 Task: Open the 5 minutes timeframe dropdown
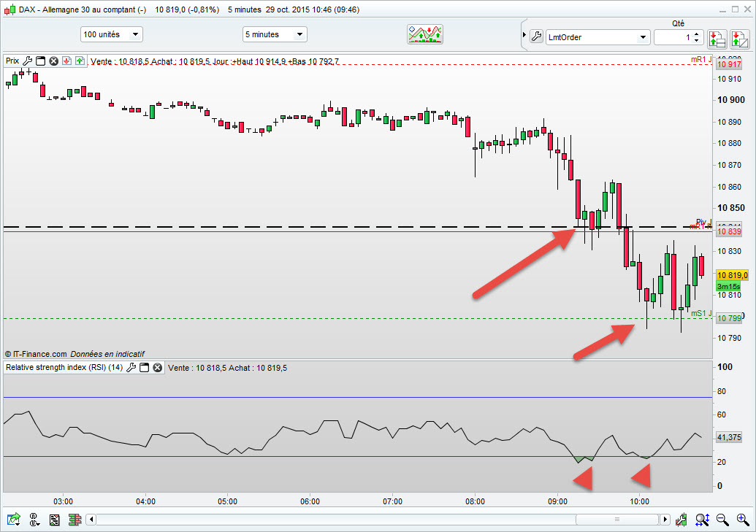coord(275,34)
